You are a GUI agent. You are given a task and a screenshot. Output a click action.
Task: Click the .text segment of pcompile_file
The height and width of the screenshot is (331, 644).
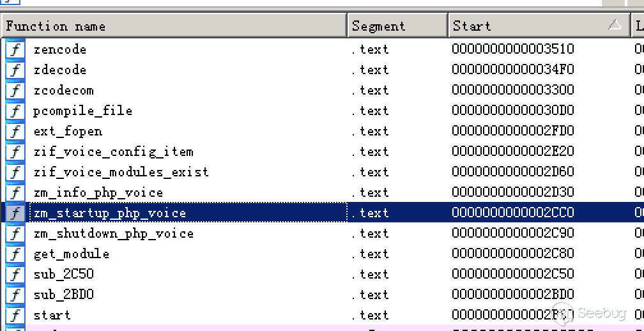pos(370,111)
